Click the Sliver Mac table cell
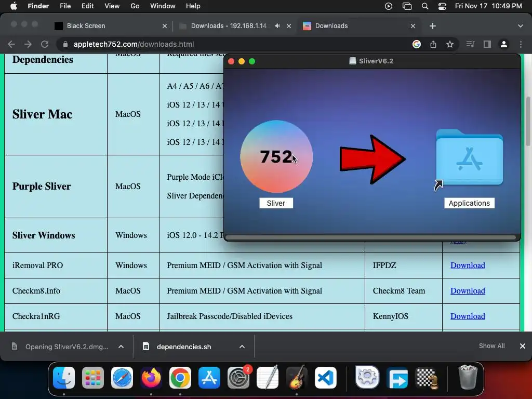 (x=56, y=114)
